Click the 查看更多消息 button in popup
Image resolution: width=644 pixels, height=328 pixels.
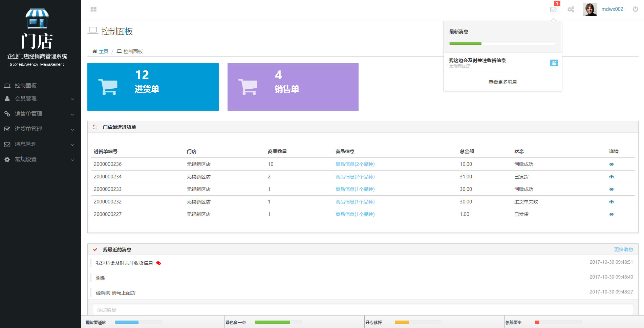tap(502, 82)
